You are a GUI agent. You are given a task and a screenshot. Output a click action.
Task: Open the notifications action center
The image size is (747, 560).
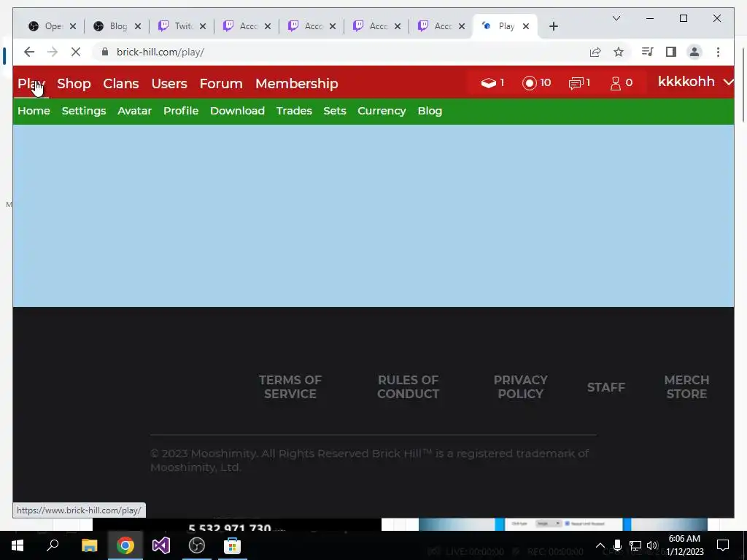(723, 545)
